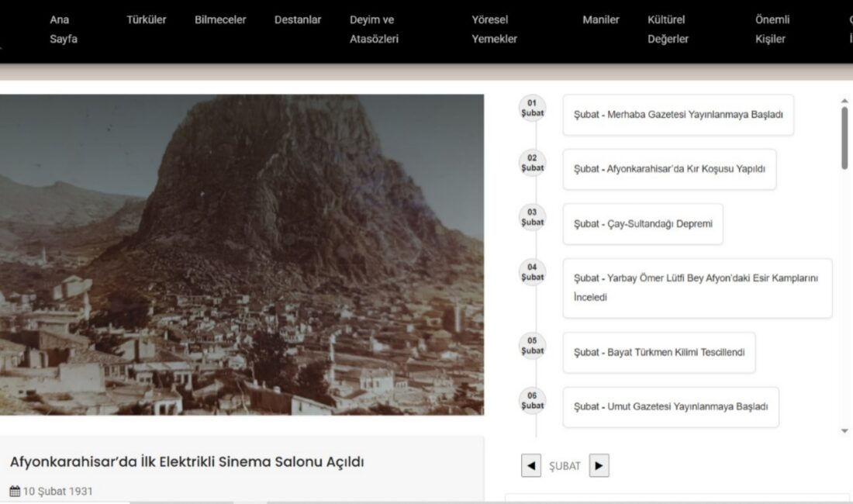Open the Umut Gazetesi event entry
The height and width of the screenshot is (504, 853).
click(x=670, y=406)
